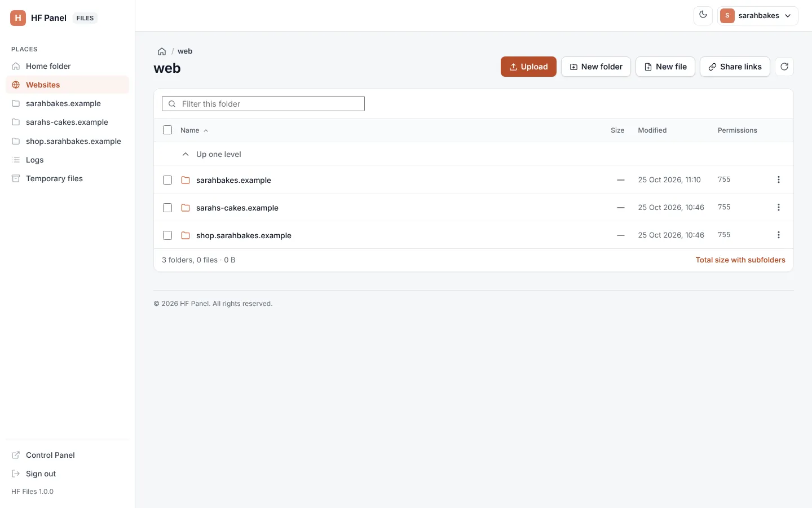
Task: Open sarahs-cakes.example in the sidebar
Action: [x=67, y=122]
